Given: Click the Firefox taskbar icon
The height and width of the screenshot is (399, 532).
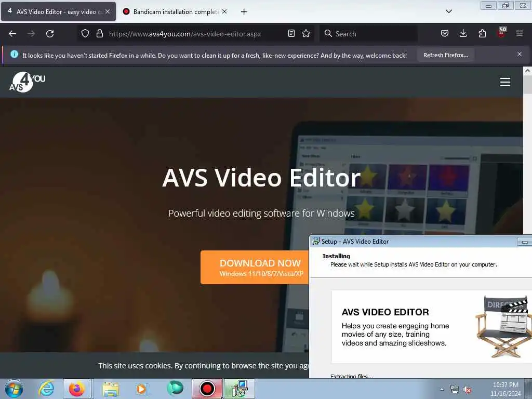Looking at the screenshot, I should pyautogui.click(x=77, y=389).
